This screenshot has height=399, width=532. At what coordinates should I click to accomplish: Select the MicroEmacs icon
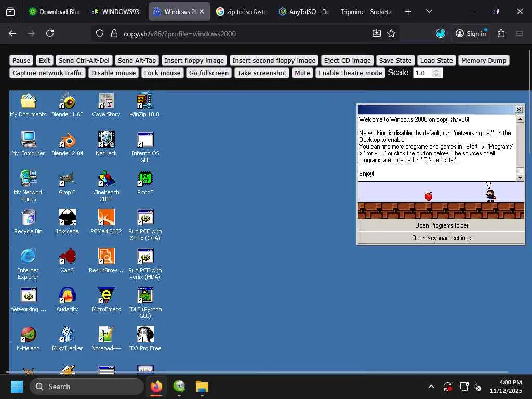pos(106,300)
